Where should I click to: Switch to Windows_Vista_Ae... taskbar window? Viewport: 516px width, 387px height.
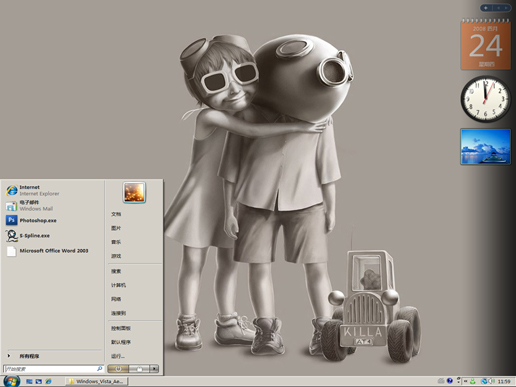point(97,381)
